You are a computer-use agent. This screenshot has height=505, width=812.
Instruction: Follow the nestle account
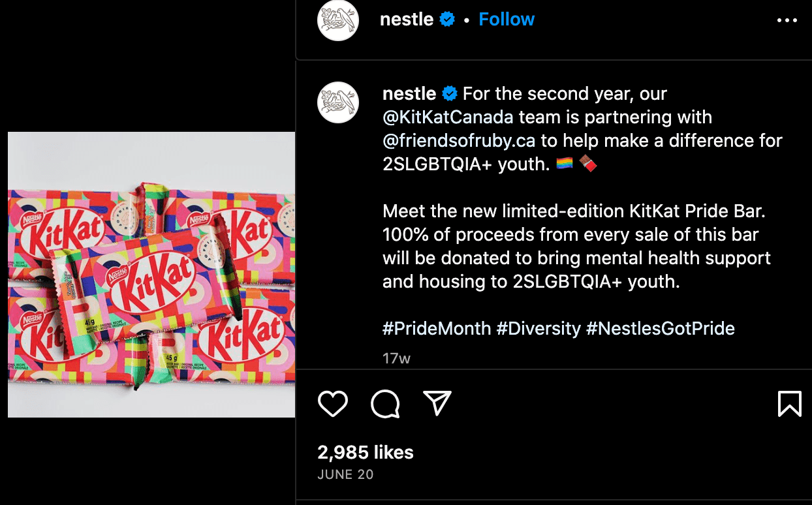507,20
